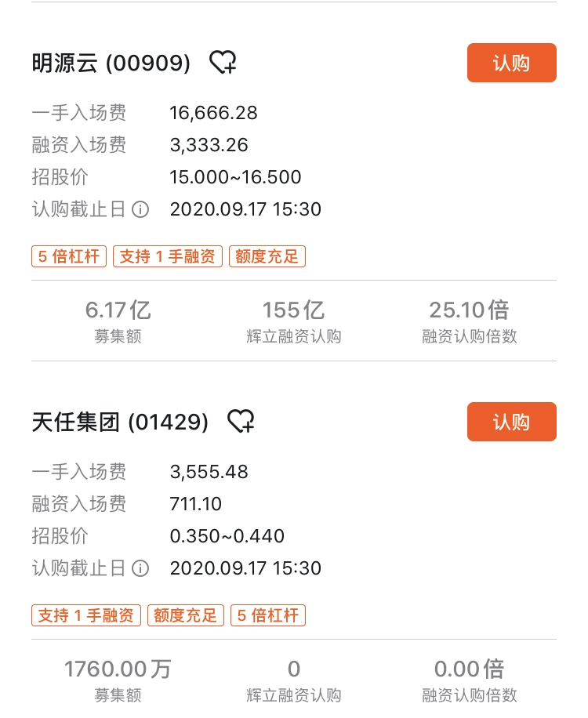Select 额度充足 tag under 天任集团
This screenshot has height=718, width=588.
click(186, 615)
